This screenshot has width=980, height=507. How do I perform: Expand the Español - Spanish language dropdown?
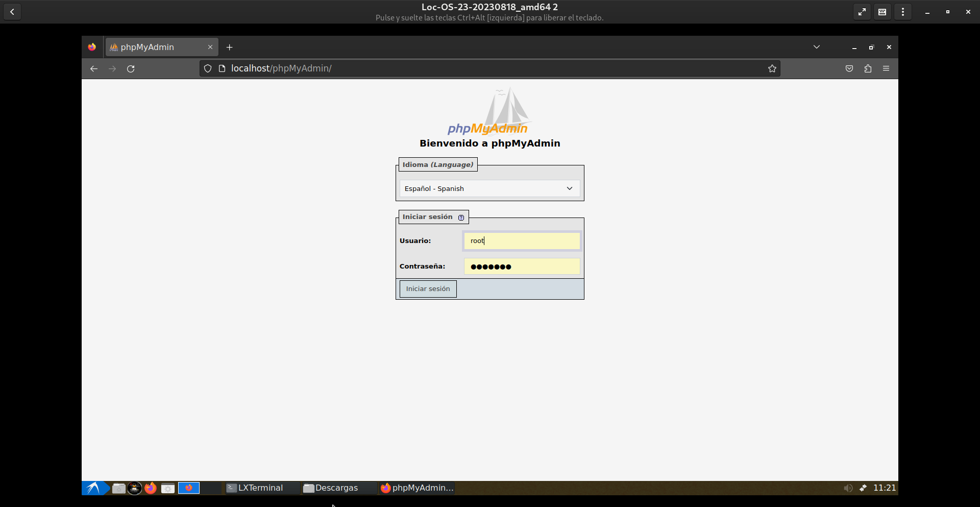[489, 188]
